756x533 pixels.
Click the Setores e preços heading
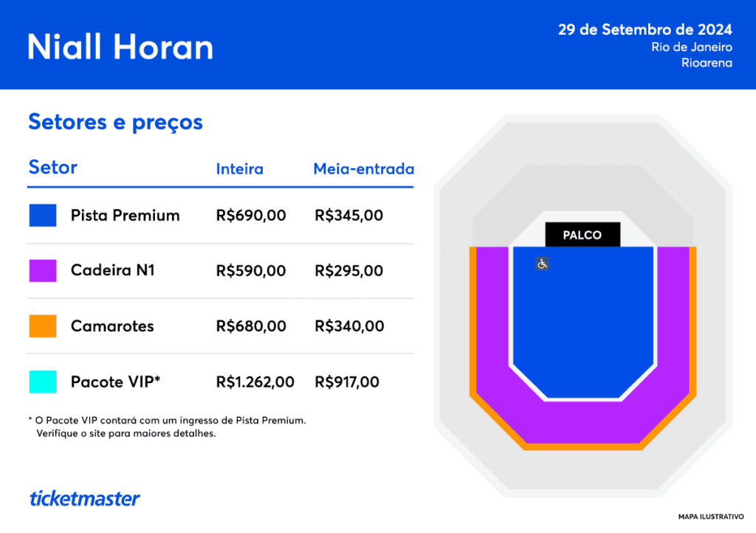point(115,122)
